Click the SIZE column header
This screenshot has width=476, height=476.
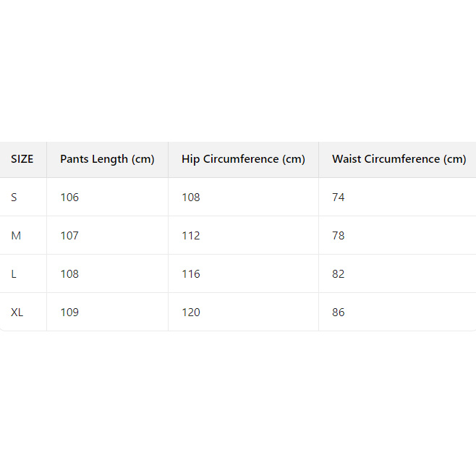pos(22,159)
